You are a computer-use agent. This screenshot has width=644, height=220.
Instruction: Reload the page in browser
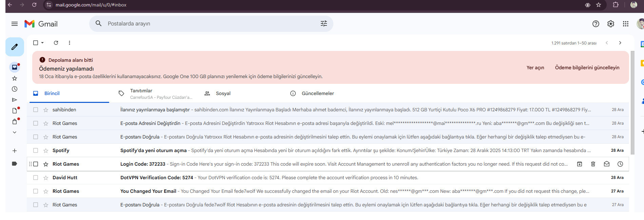[34, 5]
